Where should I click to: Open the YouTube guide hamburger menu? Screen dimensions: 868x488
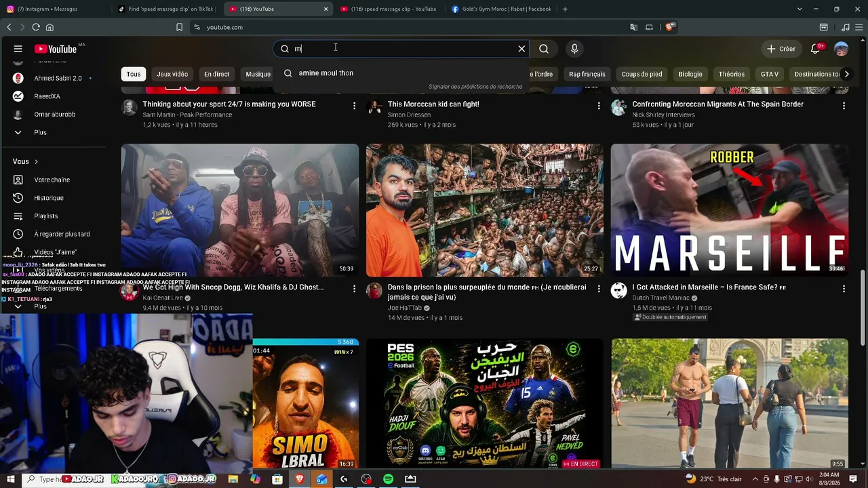click(x=18, y=49)
